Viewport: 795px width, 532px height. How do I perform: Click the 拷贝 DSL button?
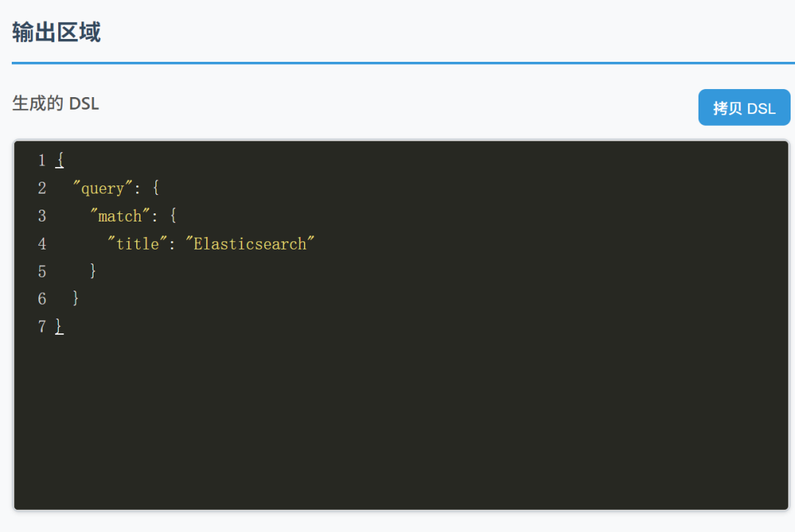tap(743, 108)
